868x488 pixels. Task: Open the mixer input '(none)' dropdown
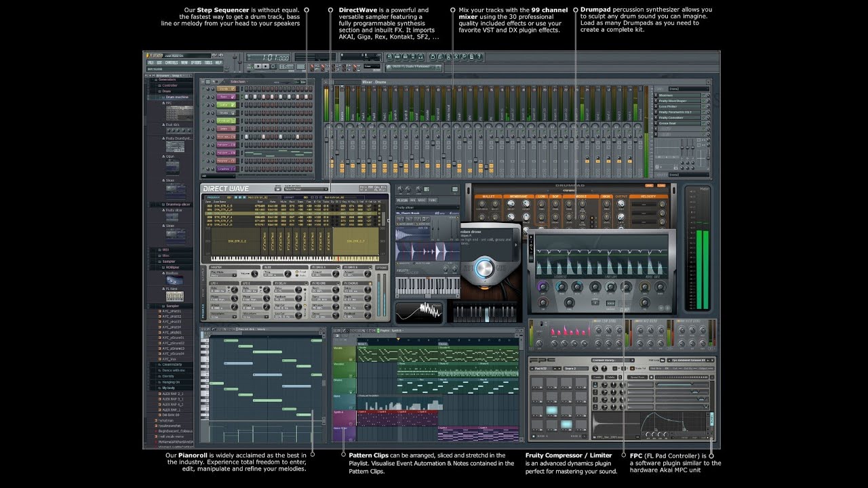pos(689,89)
